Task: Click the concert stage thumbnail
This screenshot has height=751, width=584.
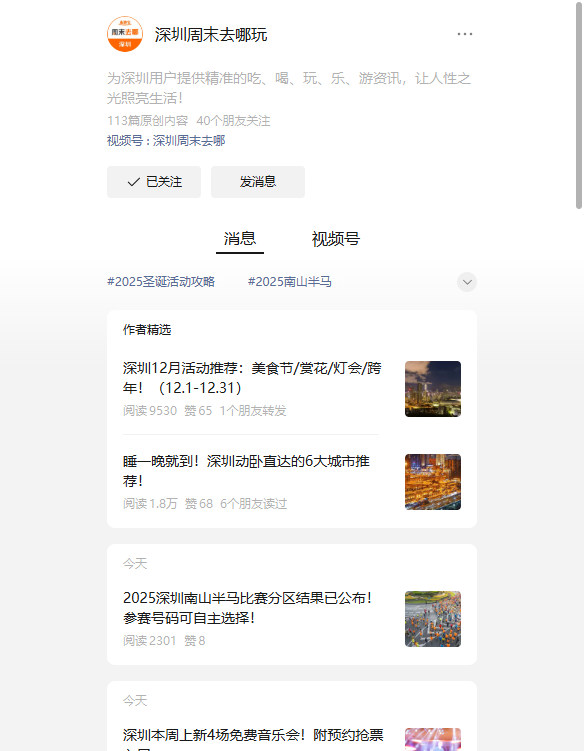Action: tap(433, 740)
